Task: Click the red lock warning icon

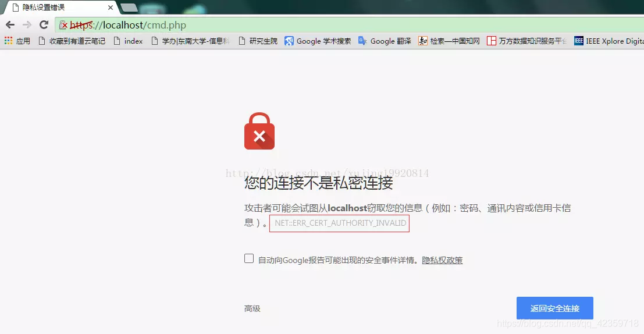Action: (x=259, y=131)
